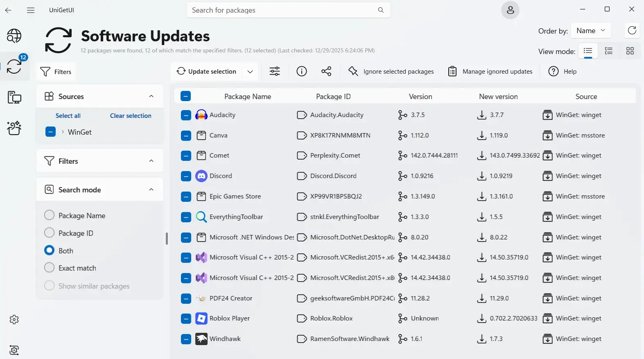Switch to list view mode
The image size is (644, 359).
(x=588, y=51)
